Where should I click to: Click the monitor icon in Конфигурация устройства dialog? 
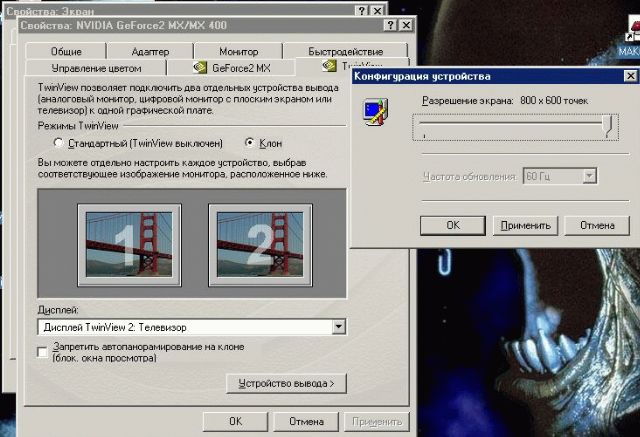376,112
